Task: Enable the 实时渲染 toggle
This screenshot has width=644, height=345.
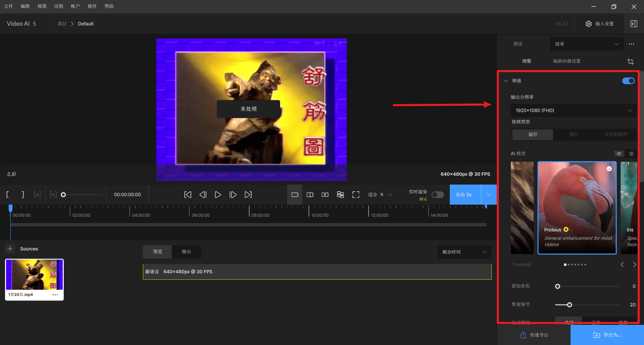Action: [437, 194]
